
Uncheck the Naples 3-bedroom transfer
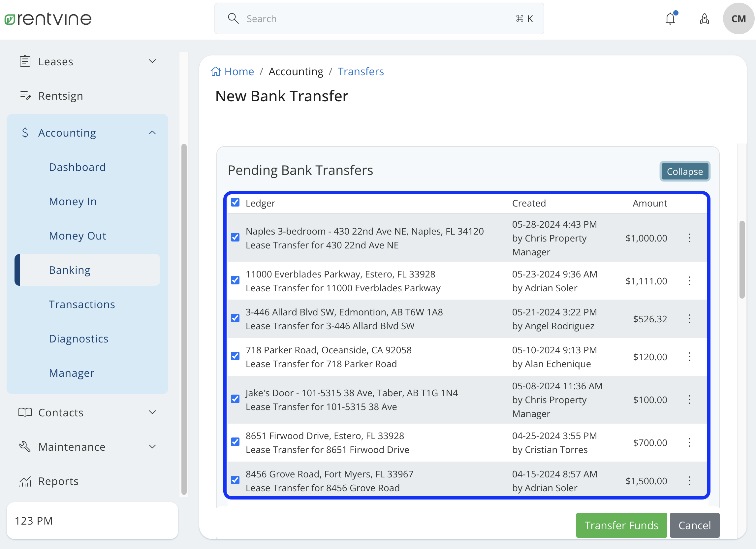pos(235,237)
